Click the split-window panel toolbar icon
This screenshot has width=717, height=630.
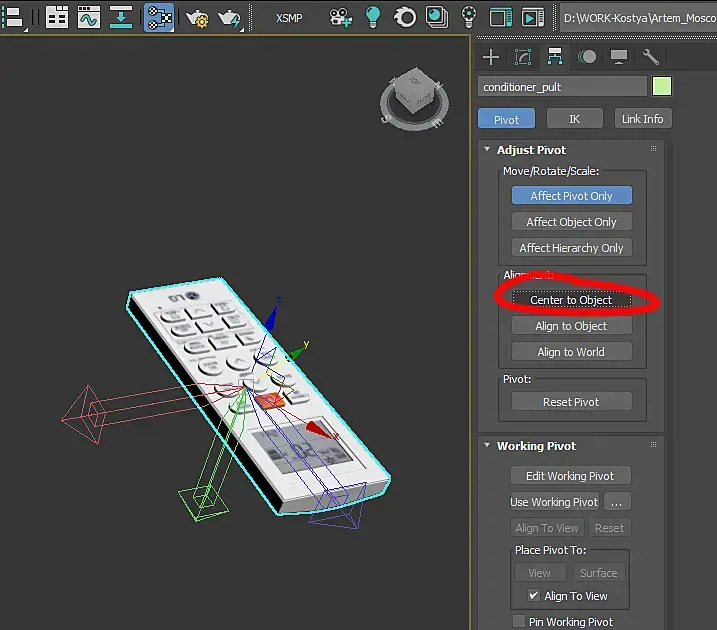pyautogui.click(x=501, y=18)
